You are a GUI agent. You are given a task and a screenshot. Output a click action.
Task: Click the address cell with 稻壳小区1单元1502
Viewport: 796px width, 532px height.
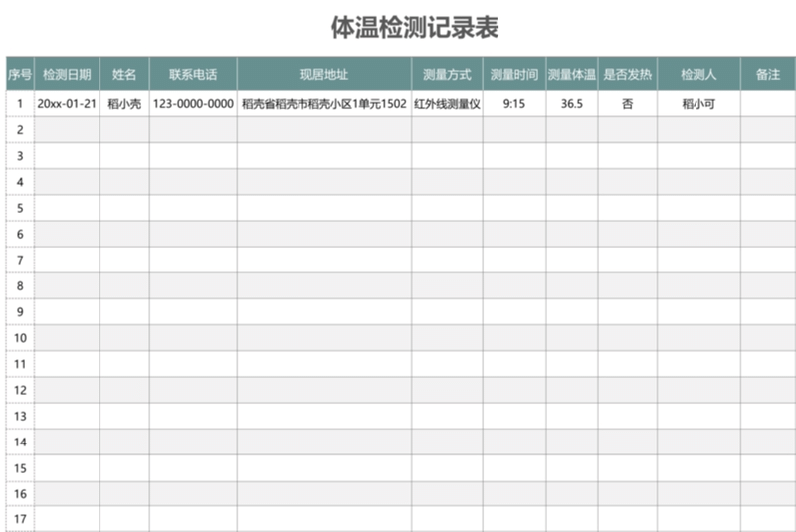coord(323,103)
